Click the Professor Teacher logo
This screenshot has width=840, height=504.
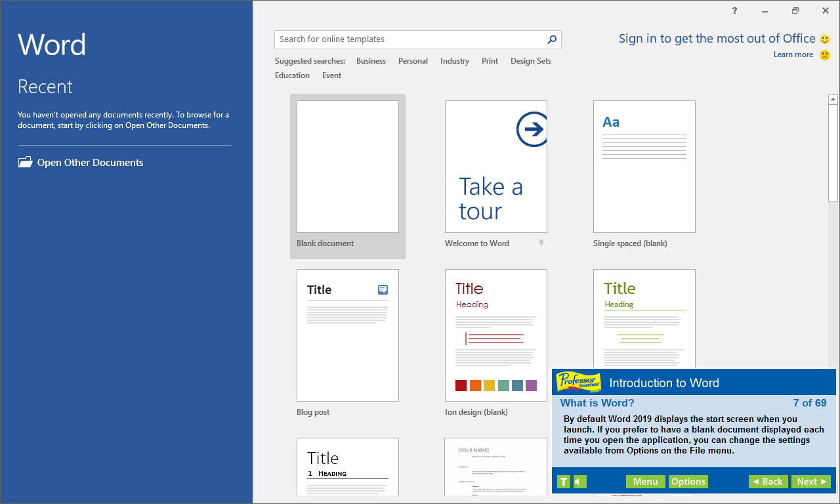pos(580,381)
